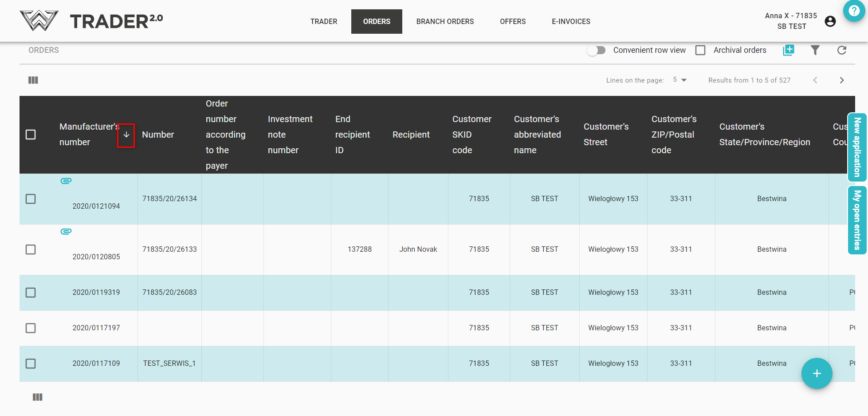Screen dimensions: 868x416
Task: Click the add new order plus icon in toolbar
Action: click(789, 50)
